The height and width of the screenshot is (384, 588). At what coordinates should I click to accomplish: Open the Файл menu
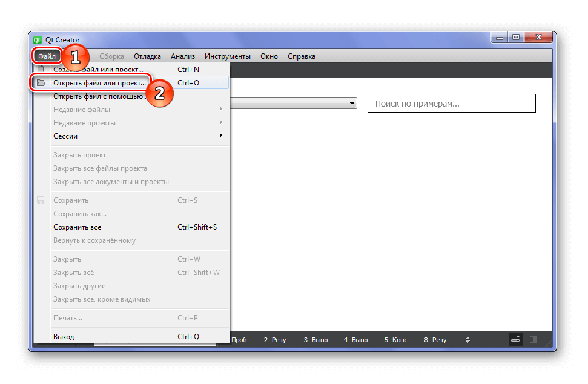coord(47,56)
